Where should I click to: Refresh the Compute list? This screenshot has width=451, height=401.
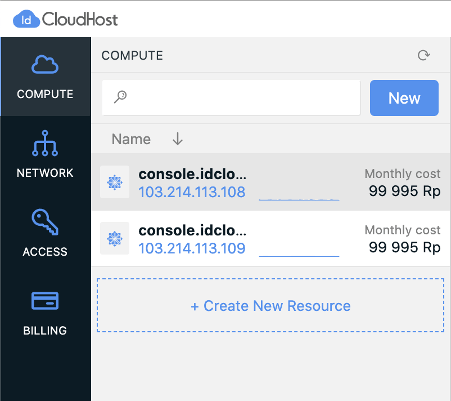[x=424, y=55]
